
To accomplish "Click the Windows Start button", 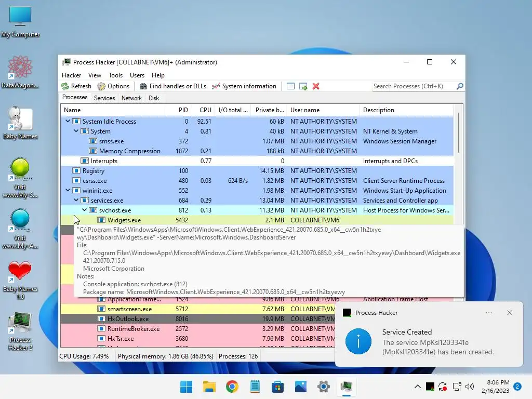I will click(187, 387).
